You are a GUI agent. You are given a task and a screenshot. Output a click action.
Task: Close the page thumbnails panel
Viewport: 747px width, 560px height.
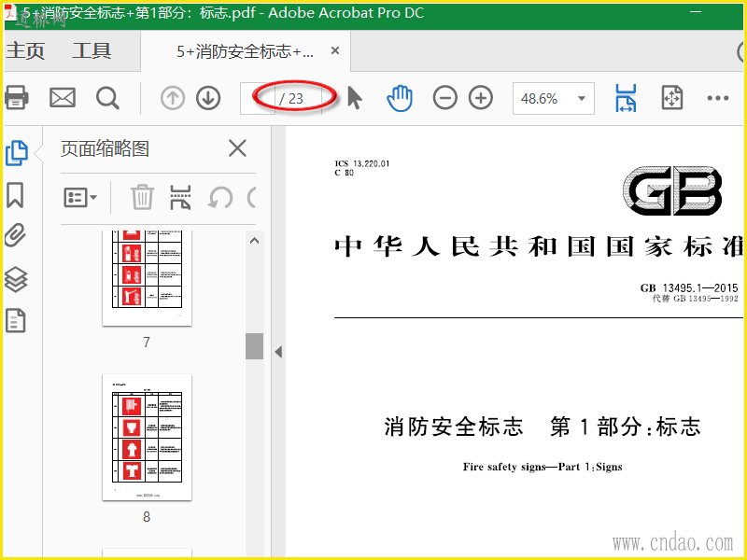pos(237,148)
